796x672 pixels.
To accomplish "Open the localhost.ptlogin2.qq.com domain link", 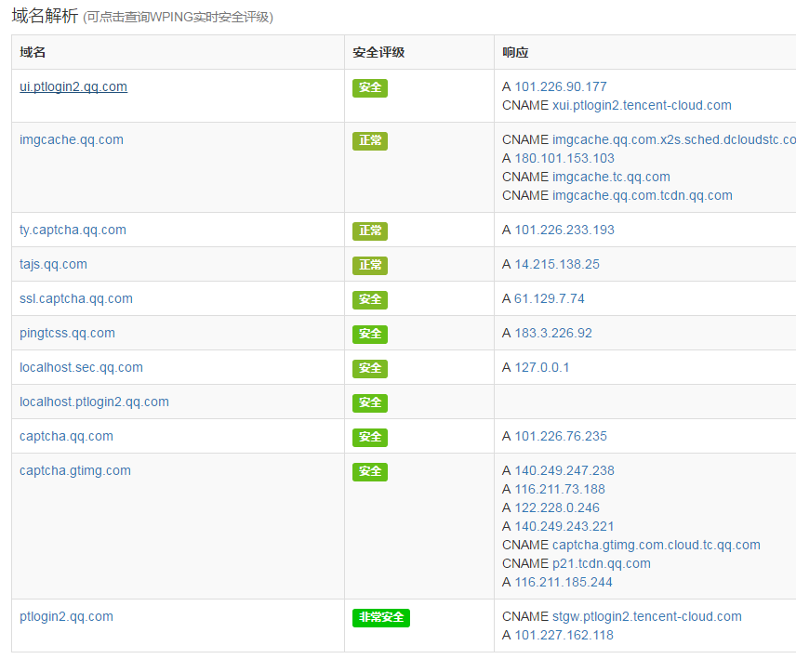I will pyautogui.click(x=95, y=402).
